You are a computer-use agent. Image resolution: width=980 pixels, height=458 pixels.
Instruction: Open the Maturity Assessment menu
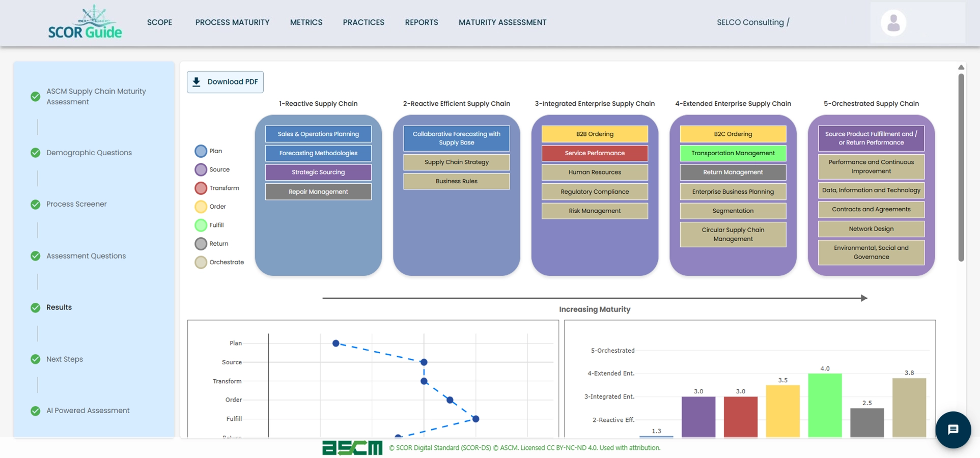click(502, 22)
